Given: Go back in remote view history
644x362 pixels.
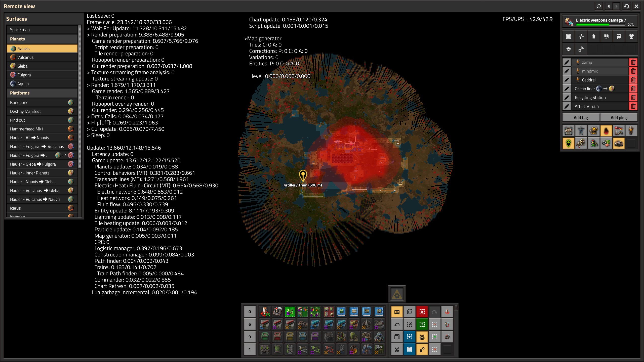Looking at the screenshot, I should point(609,6).
